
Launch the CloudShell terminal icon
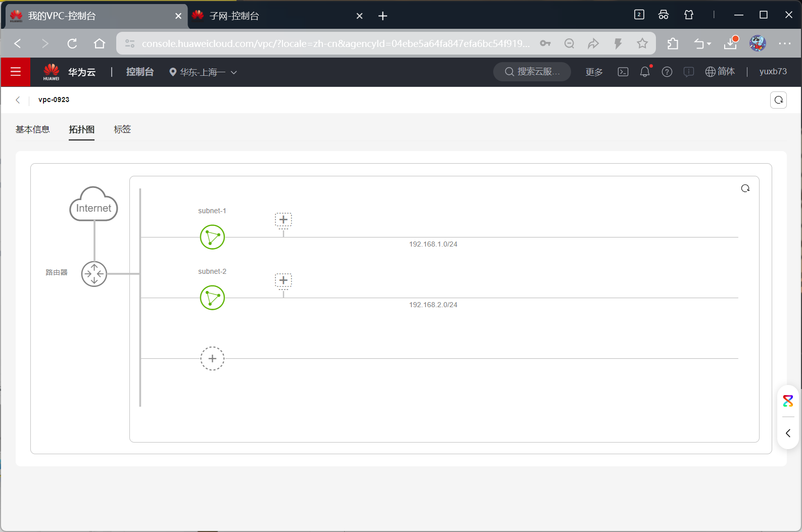tap(623, 72)
